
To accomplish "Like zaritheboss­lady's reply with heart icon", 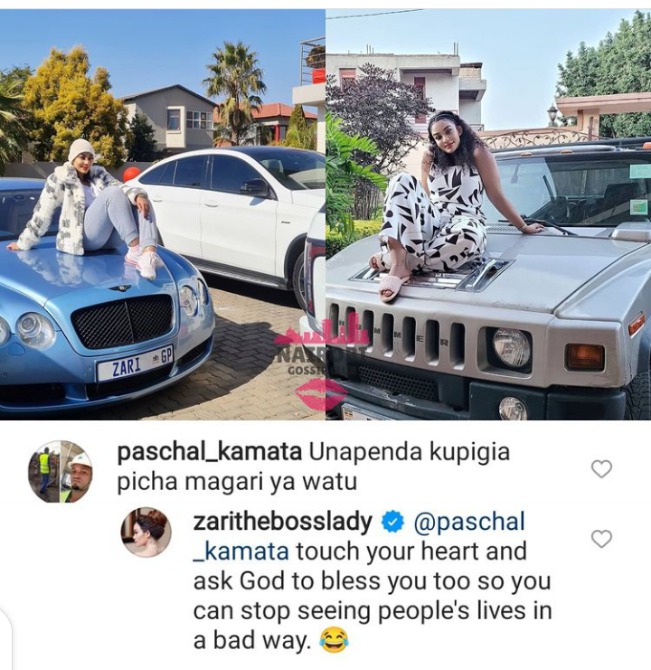I will click(x=601, y=538).
